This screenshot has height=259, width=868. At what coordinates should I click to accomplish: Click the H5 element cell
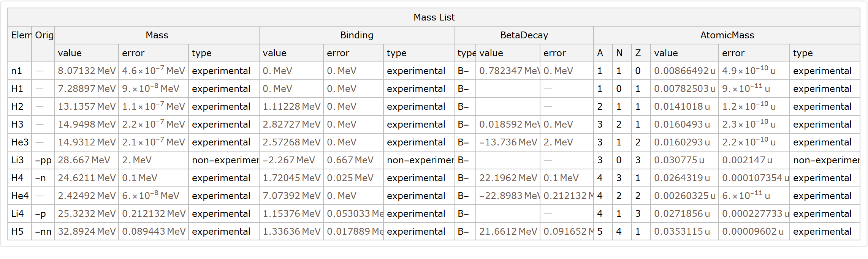17,232
